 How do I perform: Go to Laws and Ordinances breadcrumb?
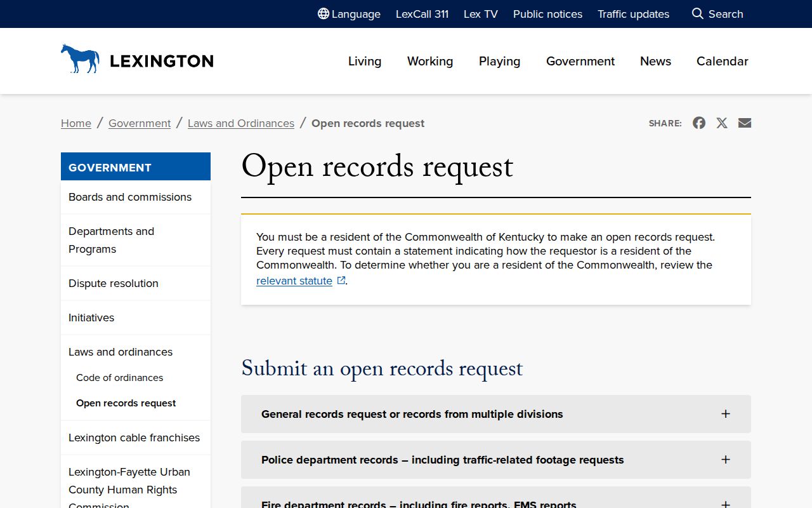(x=241, y=123)
